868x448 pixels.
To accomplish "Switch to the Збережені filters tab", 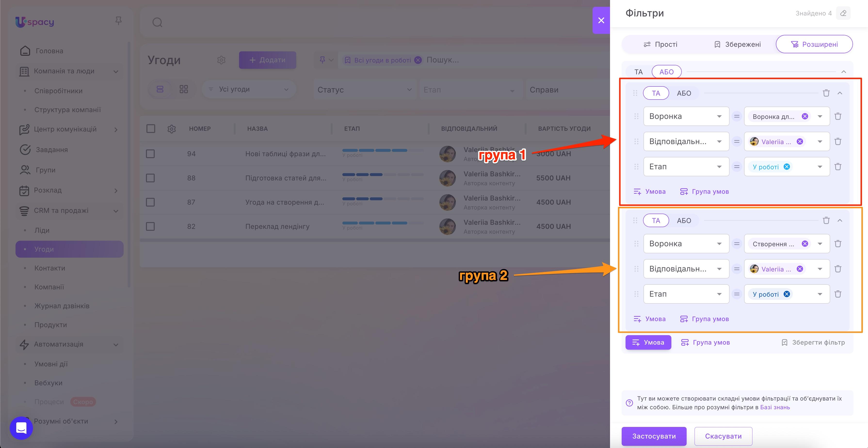I will coord(737,44).
